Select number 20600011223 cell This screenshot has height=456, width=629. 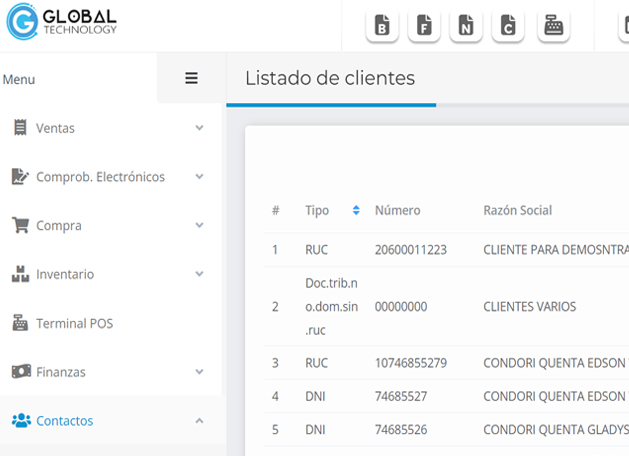[x=411, y=250]
